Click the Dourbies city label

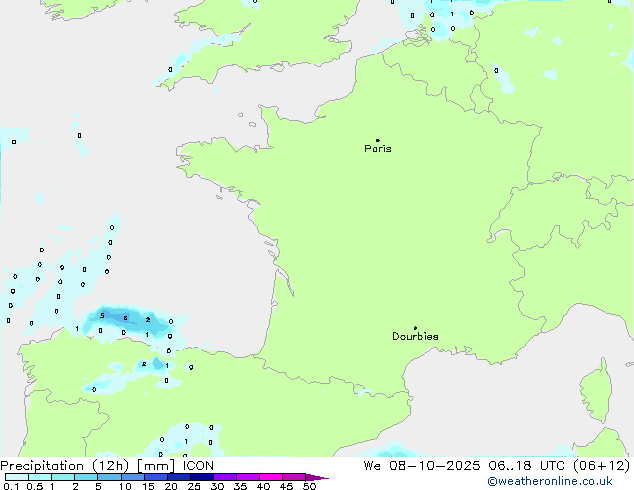coord(415,336)
